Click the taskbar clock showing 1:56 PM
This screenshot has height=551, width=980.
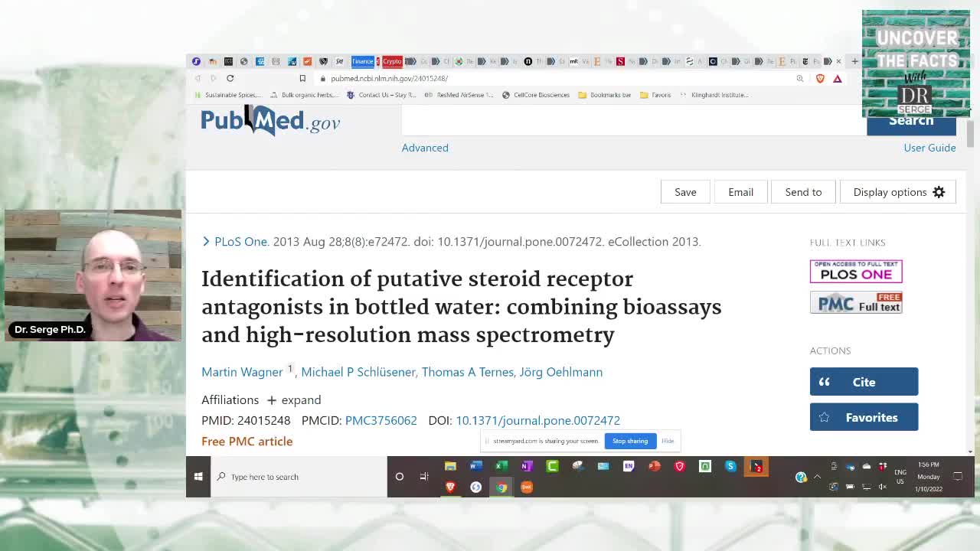[x=928, y=477]
